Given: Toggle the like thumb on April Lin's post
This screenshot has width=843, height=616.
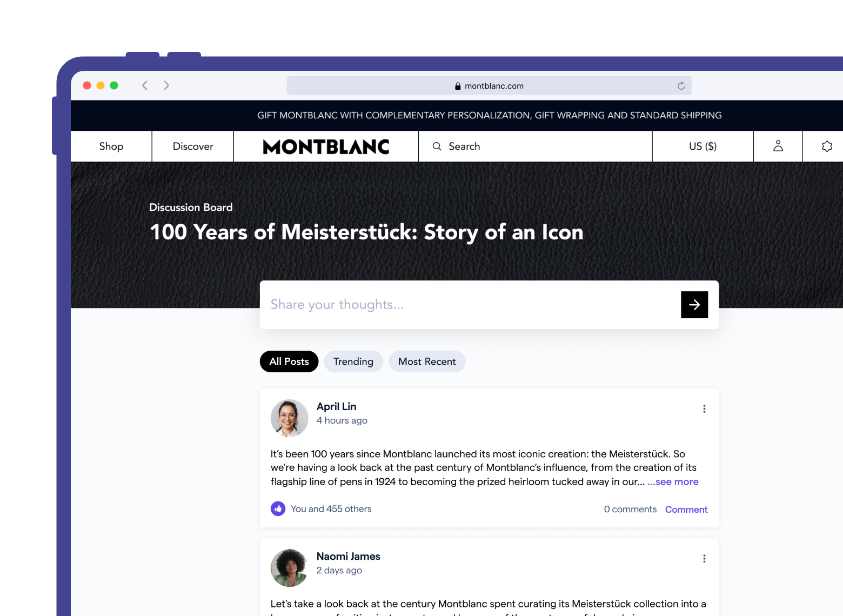Looking at the screenshot, I should (278, 509).
